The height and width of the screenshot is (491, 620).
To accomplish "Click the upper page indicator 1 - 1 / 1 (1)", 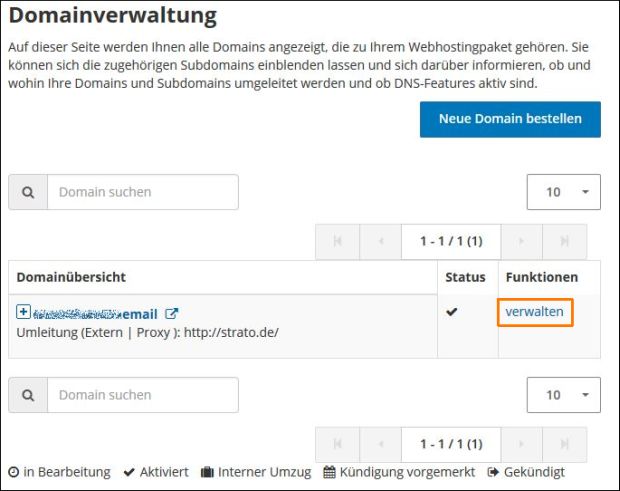I will pyautogui.click(x=451, y=241).
